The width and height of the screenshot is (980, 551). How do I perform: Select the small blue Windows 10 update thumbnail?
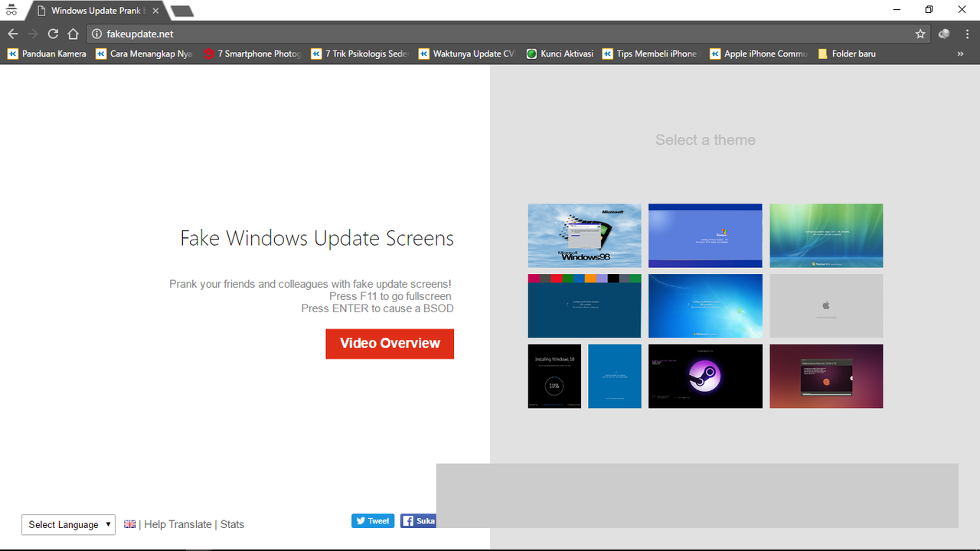pos(615,376)
